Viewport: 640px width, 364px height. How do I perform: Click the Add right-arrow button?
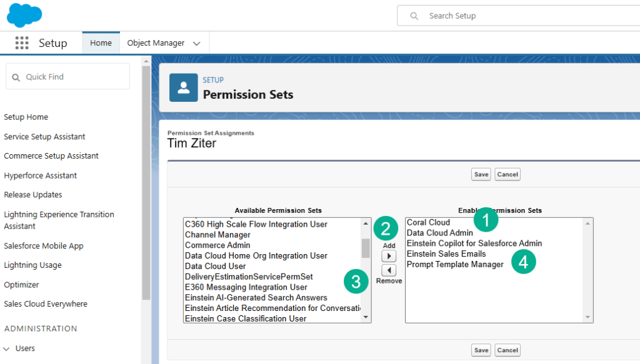click(x=389, y=257)
